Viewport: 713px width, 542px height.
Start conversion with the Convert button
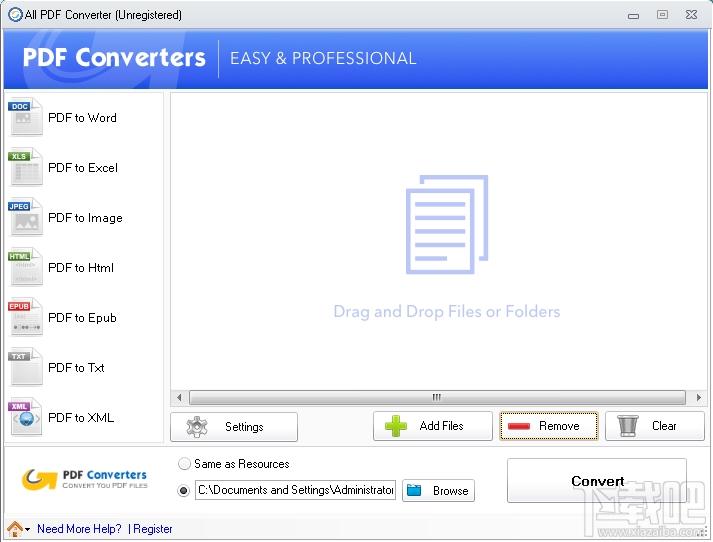[x=597, y=481]
